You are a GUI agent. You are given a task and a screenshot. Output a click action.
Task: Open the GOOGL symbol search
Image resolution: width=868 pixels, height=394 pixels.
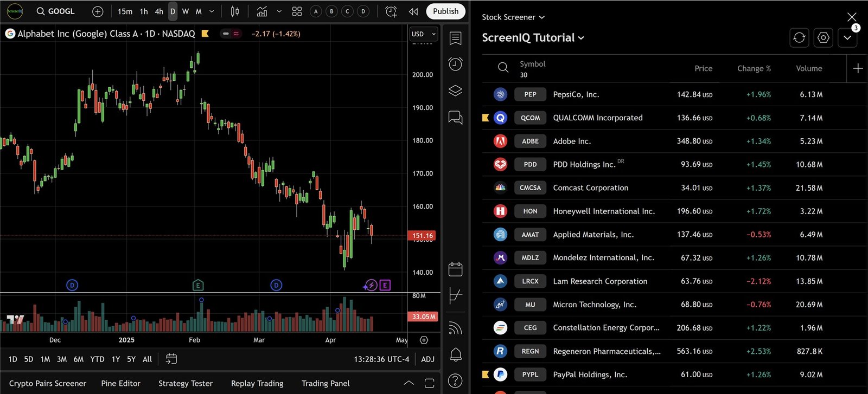click(x=55, y=11)
